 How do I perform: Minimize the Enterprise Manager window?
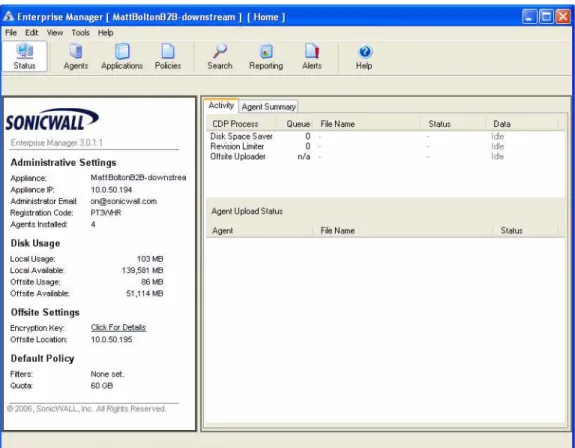pos(529,17)
